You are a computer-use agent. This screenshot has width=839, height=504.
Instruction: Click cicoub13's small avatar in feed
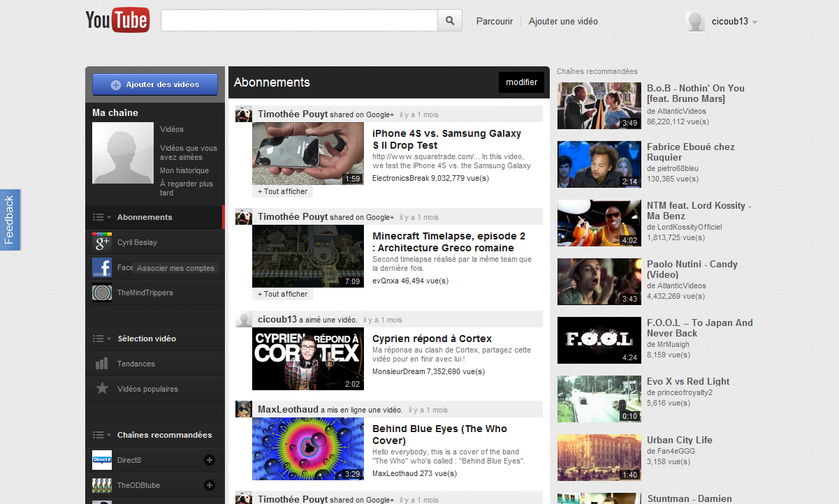click(x=244, y=320)
